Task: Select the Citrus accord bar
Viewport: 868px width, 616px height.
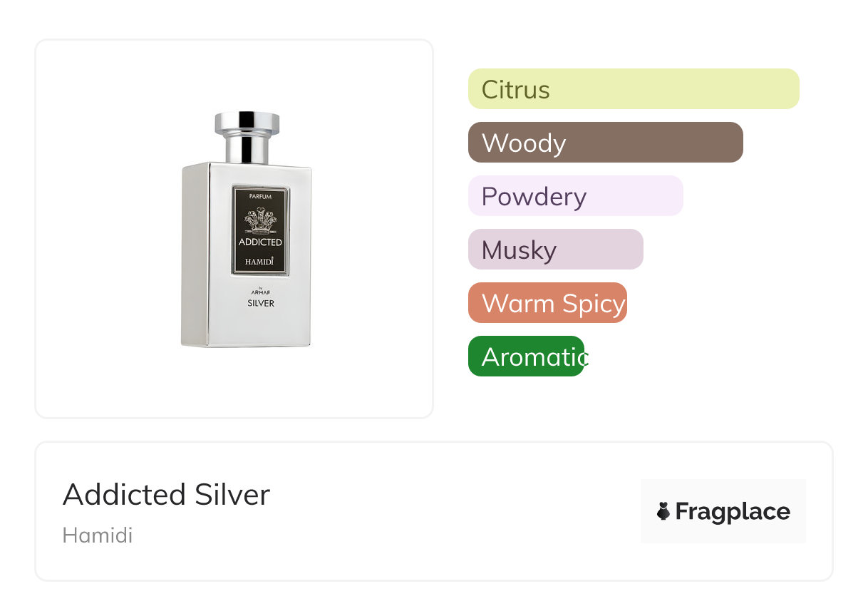Action: coord(633,89)
